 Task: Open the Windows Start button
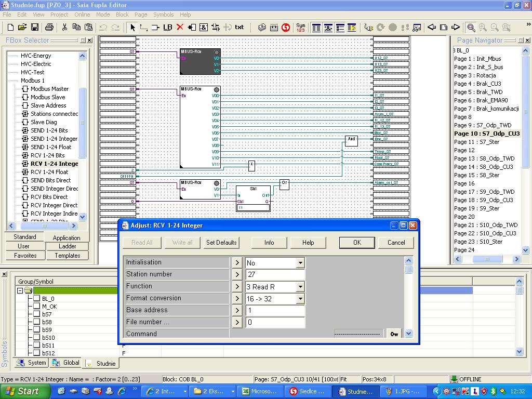[x=25, y=391]
